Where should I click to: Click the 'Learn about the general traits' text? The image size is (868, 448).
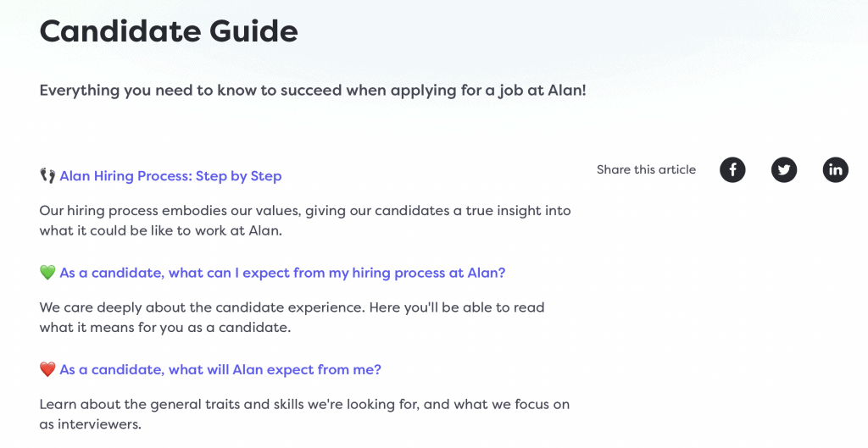coord(304,404)
